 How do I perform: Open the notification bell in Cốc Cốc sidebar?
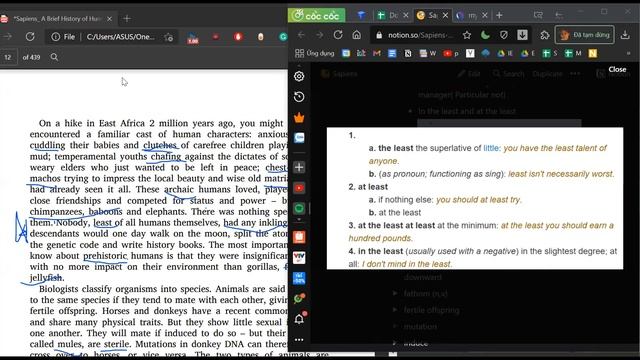tap(299, 318)
